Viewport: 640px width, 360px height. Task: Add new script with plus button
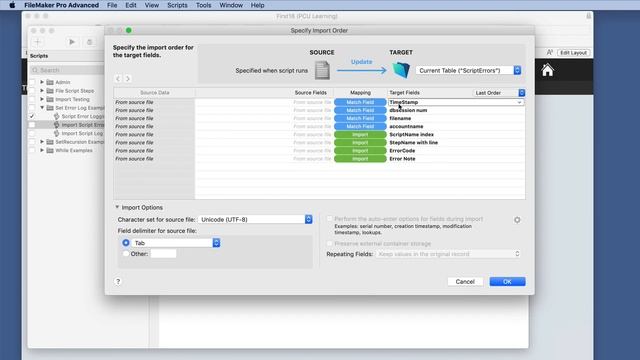pos(38,42)
